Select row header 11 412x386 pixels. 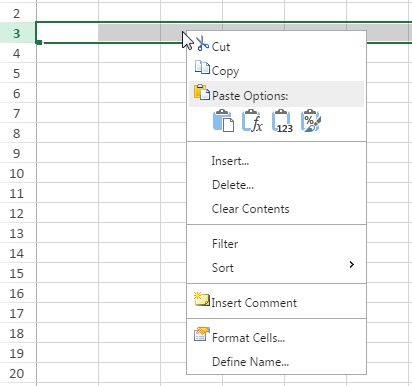[x=17, y=193]
